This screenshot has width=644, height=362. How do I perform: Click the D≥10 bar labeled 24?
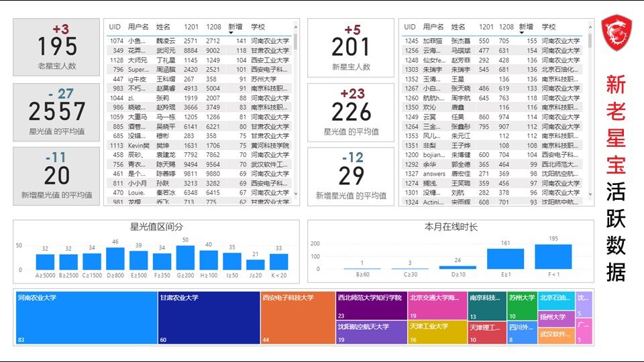[458, 267]
